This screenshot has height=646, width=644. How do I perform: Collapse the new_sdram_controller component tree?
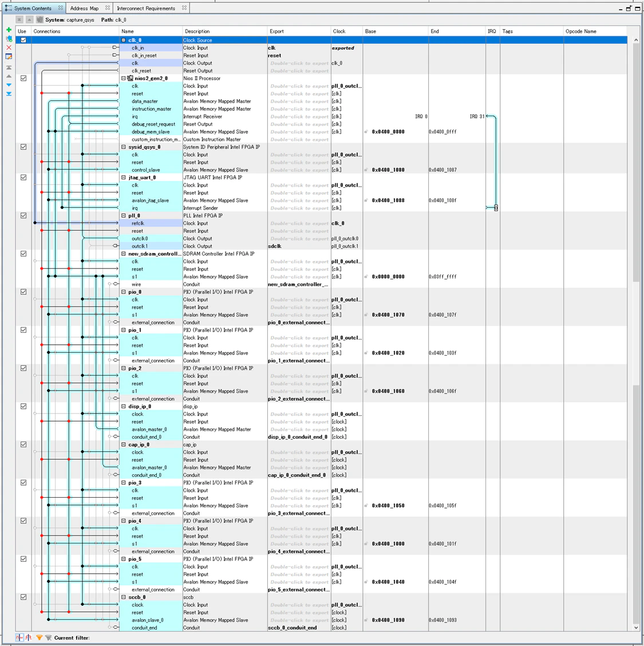tap(124, 254)
